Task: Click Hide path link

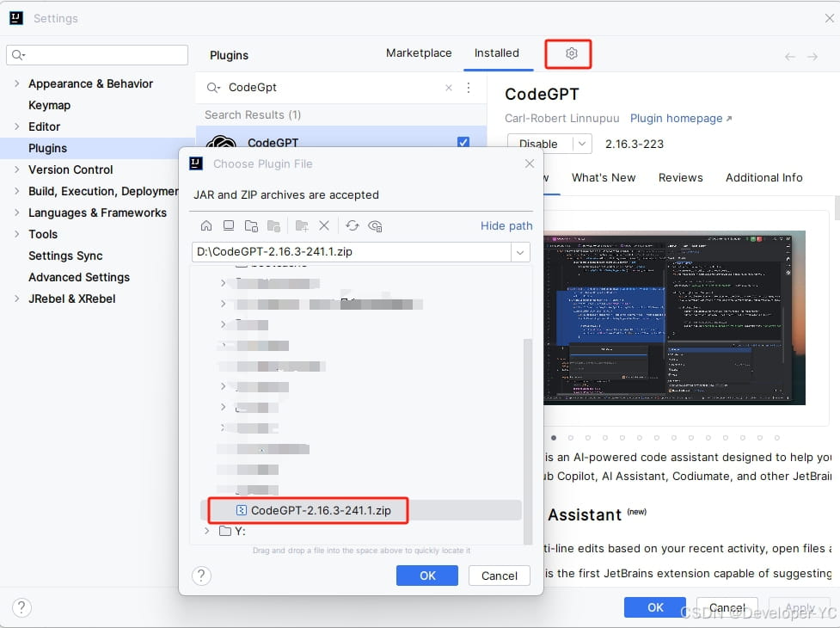Action: point(506,225)
